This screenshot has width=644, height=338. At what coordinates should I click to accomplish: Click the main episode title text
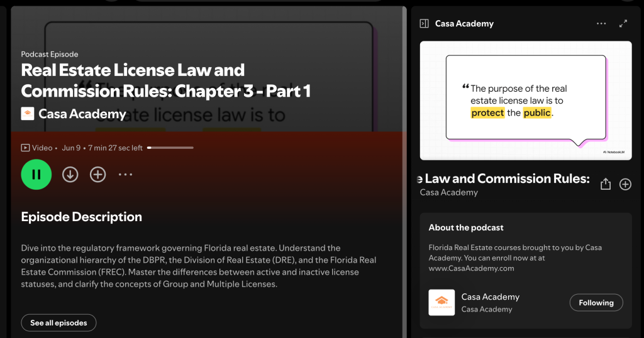coord(165,80)
